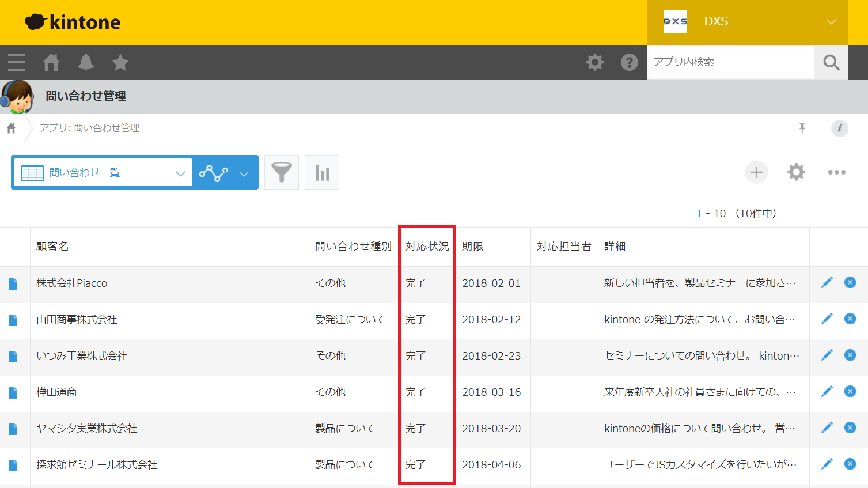Open the 問い合わせ一覧 view selector
The image size is (868, 488).
point(103,172)
